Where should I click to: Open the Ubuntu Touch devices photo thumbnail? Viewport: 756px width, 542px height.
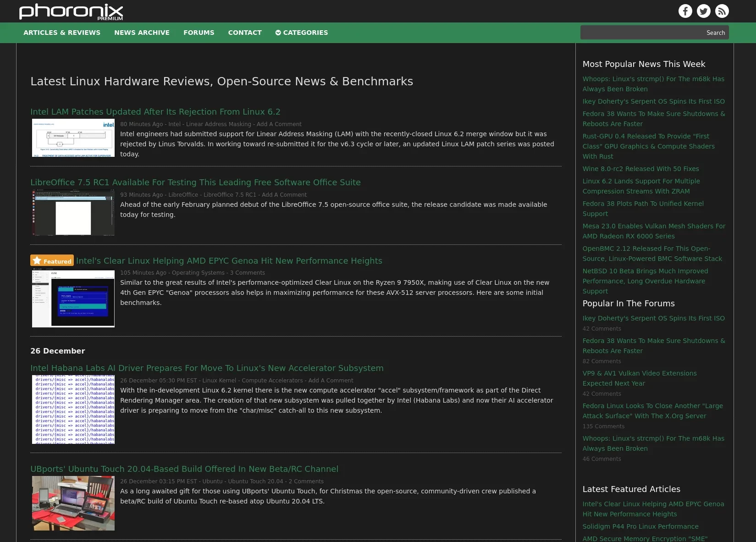click(x=73, y=503)
